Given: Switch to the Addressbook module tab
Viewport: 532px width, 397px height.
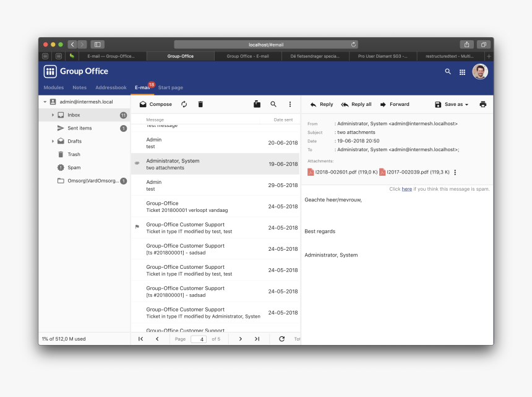Looking at the screenshot, I should click(x=111, y=88).
